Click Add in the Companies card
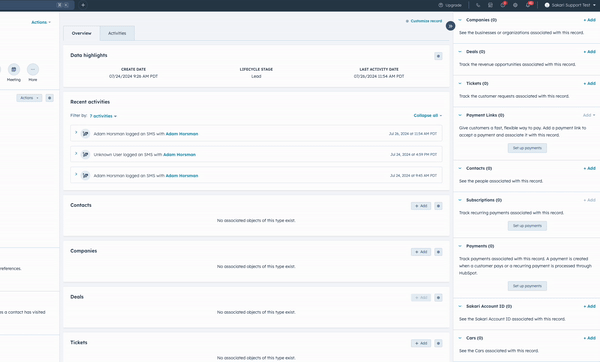 tap(421, 252)
